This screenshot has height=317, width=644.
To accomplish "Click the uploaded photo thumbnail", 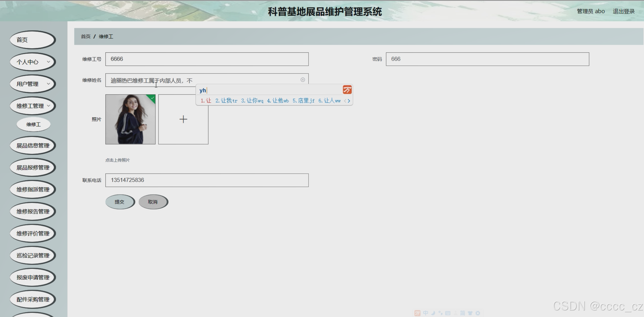I will pyautogui.click(x=130, y=119).
